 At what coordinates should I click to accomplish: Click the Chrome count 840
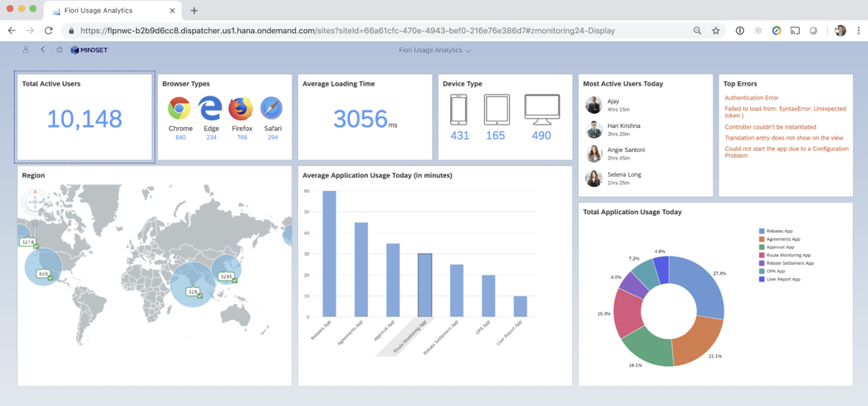coord(180,137)
